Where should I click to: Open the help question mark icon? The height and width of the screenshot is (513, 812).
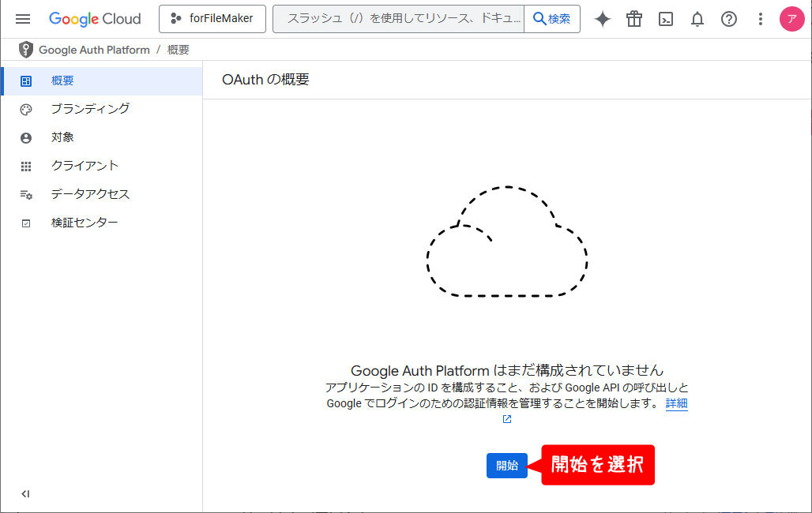pos(728,19)
